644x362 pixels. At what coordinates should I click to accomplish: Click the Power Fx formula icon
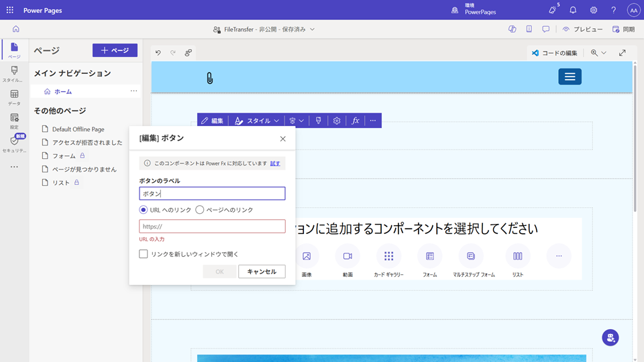coord(356,121)
